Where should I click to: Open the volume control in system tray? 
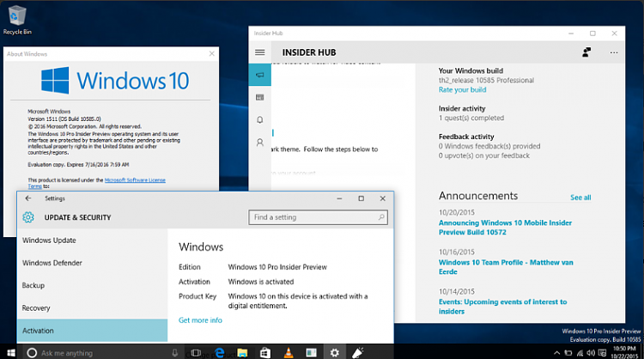pos(591,353)
